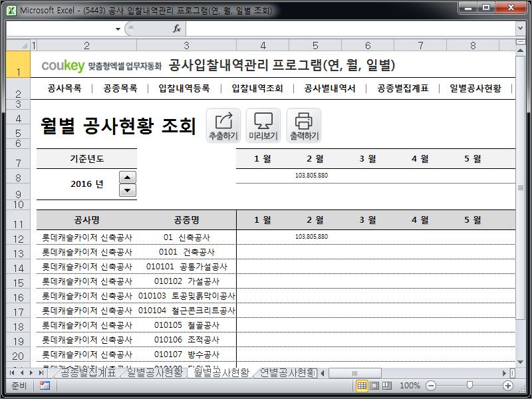Click the 공사명 column header cell
This screenshot has width=532, height=399.
click(87, 220)
